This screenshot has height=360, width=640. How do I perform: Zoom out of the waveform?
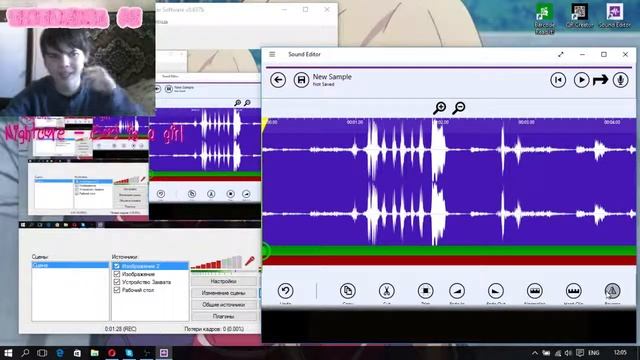(459, 108)
